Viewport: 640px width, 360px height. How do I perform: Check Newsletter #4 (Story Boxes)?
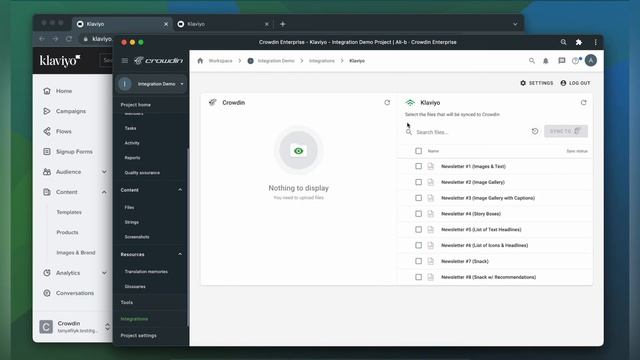coord(418,213)
